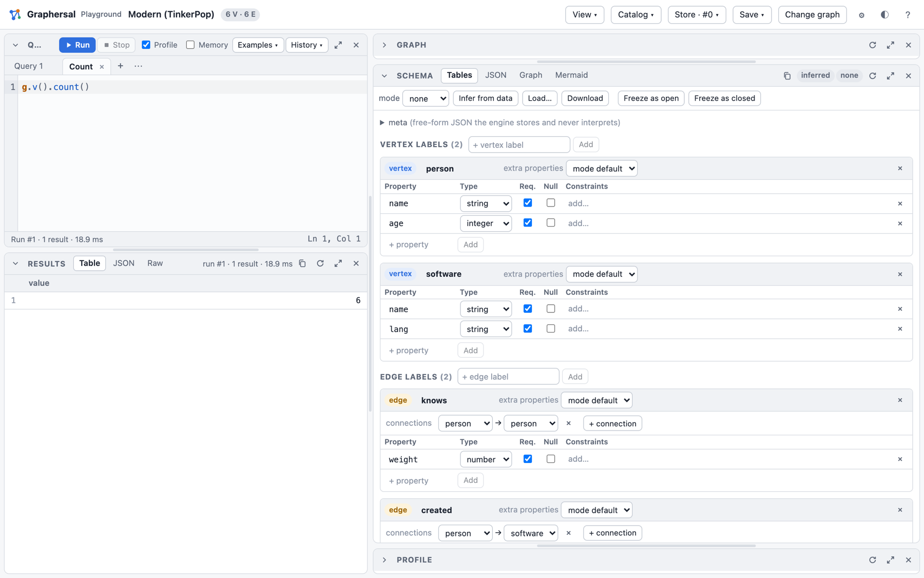Image resolution: width=924 pixels, height=578 pixels.
Task: Open the help question mark icon
Action: 908,15
